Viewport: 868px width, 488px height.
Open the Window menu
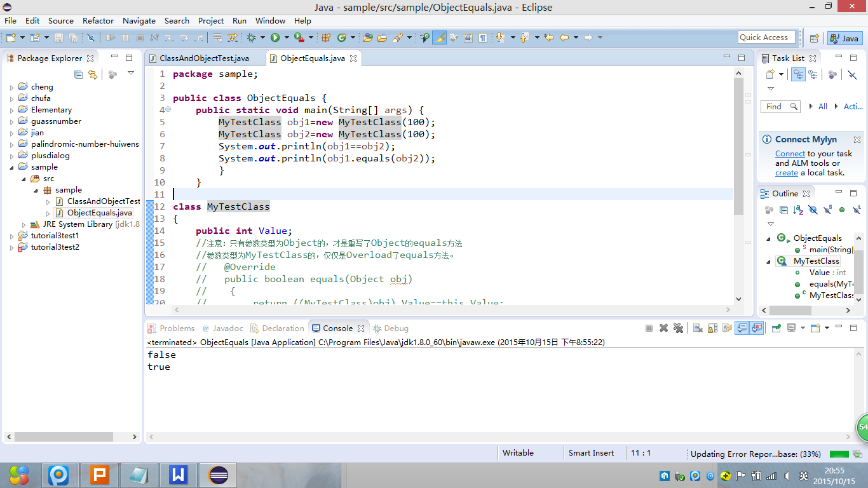pyautogui.click(x=270, y=20)
